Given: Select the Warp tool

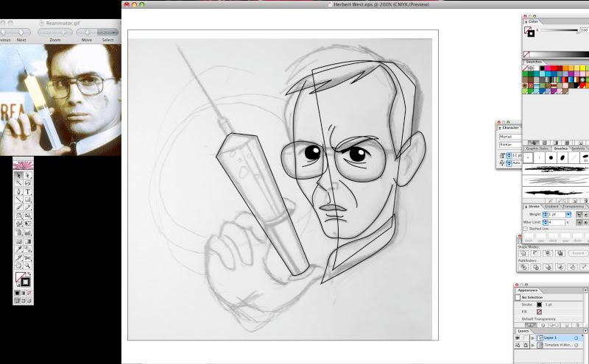Looking at the screenshot, I should tap(18, 224).
